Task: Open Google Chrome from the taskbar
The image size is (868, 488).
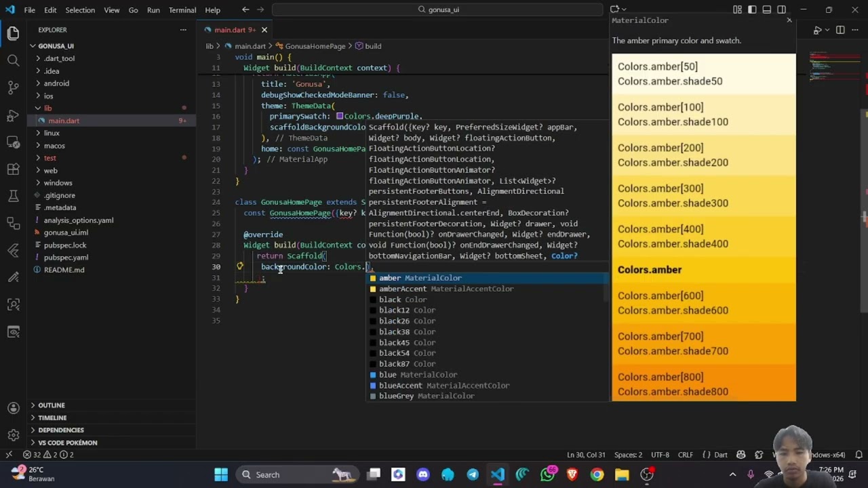Action: (x=597, y=474)
